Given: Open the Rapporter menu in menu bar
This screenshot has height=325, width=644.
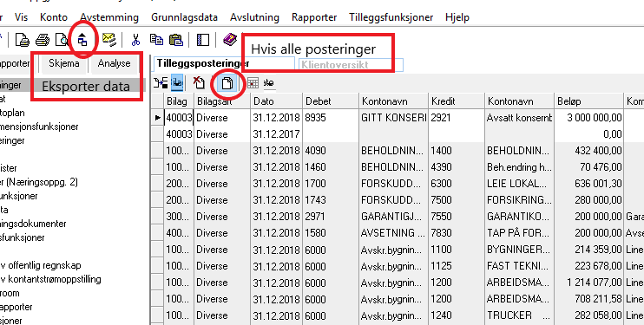Looking at the screenshot, I should [x=314, y=17].
